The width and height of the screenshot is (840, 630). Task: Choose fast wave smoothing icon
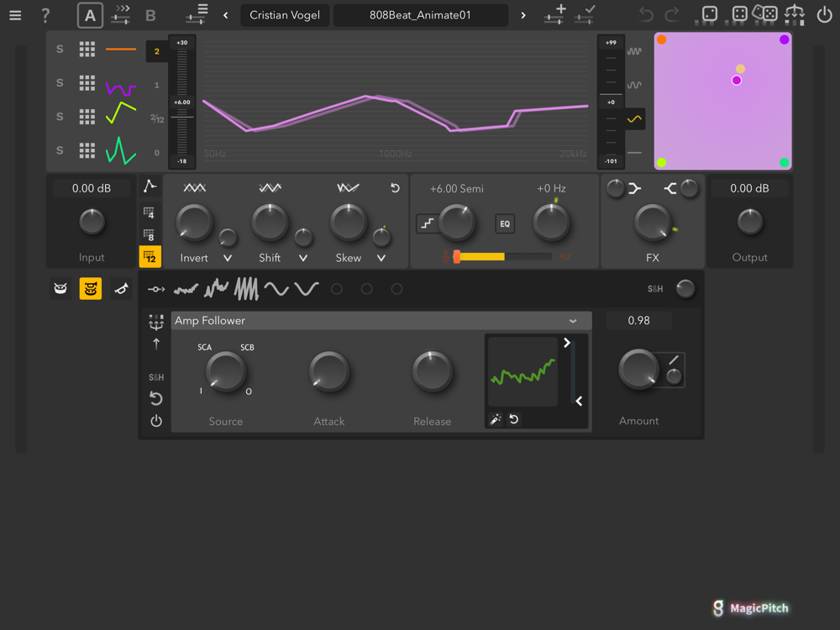[634, 51]
